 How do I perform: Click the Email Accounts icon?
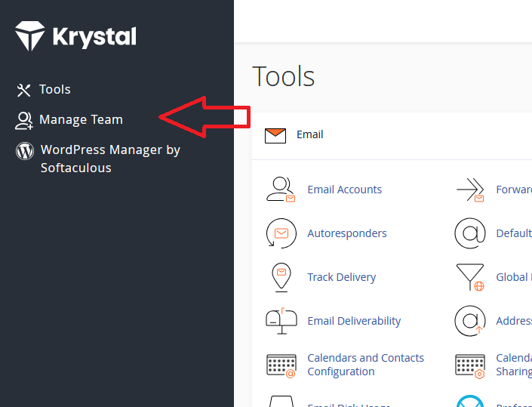click(281, 190)
